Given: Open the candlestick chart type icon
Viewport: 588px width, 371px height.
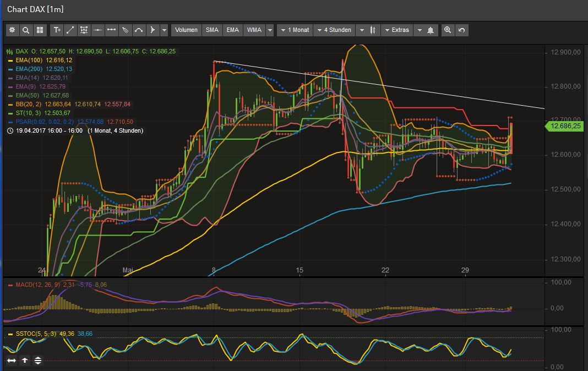Looking at the screenshot, I should (x=372, y=30).
